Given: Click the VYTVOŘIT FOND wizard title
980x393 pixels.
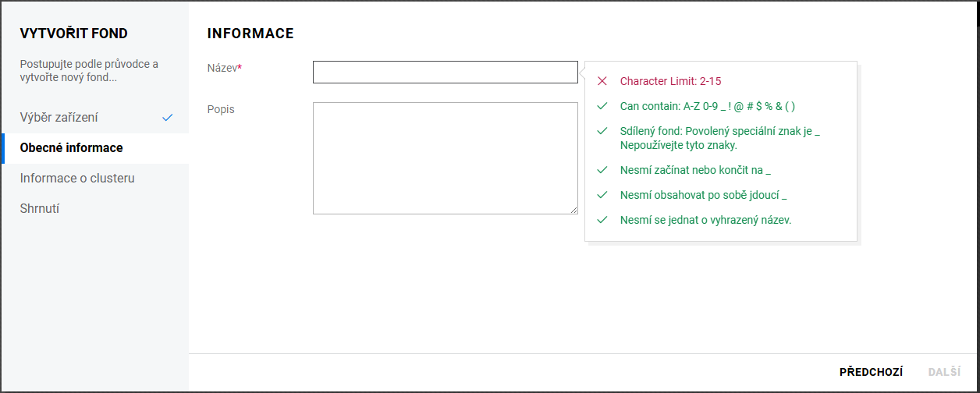Looking at the screenshot, I should coord(73,34).
